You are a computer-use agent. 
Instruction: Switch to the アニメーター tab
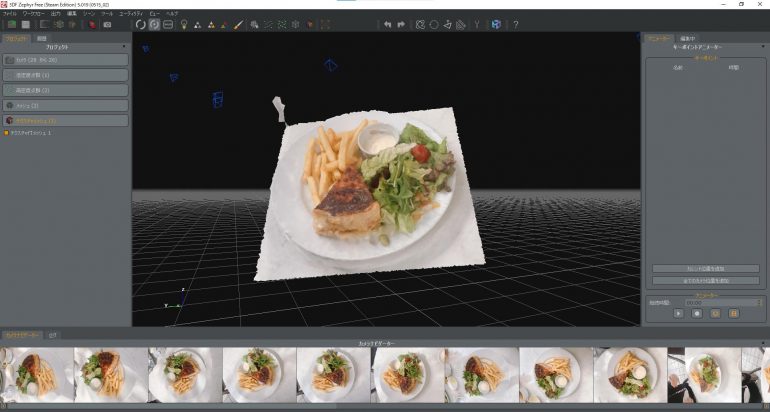coord(658,38)
